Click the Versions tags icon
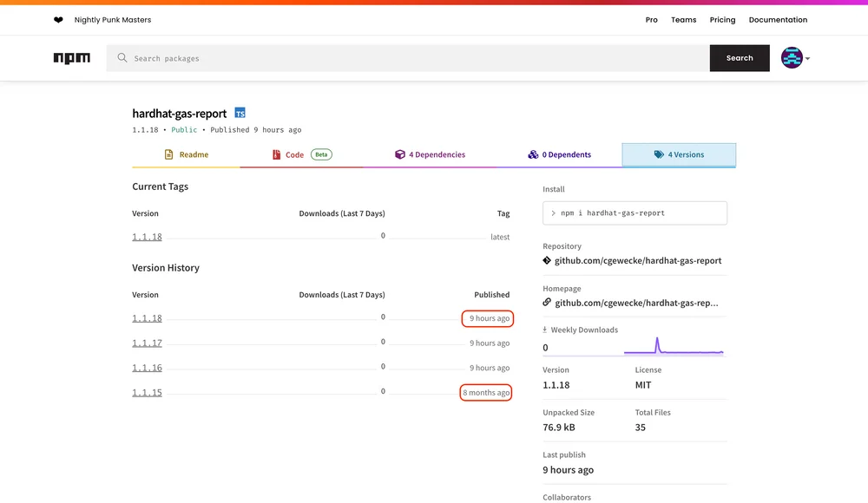This screenshot has width=868, height=503. pyautogui.click(x=659, y=154)
